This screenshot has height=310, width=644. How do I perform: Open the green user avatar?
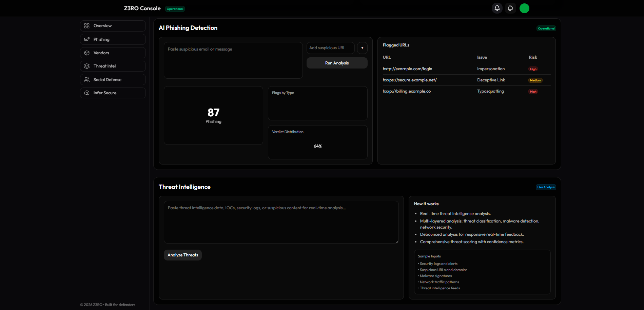[x=524, y=8]
